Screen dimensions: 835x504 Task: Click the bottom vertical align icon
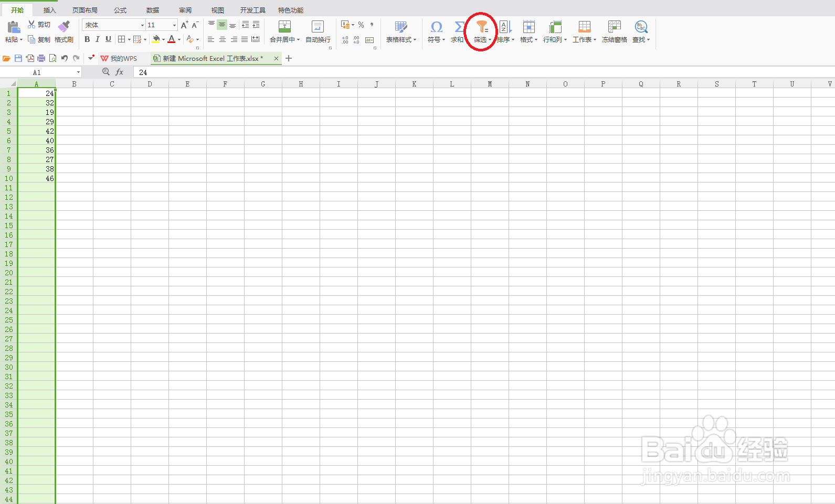pyautogui.click(x=232, y=25)
